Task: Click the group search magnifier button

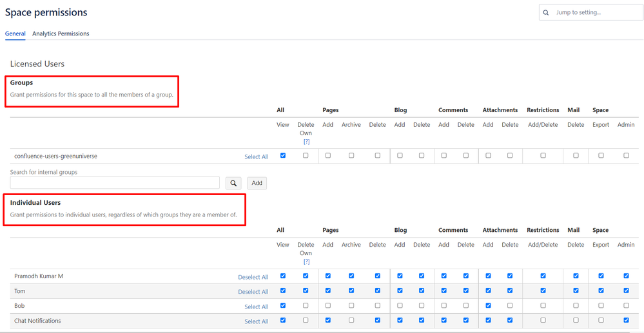Action: point(233,183)
